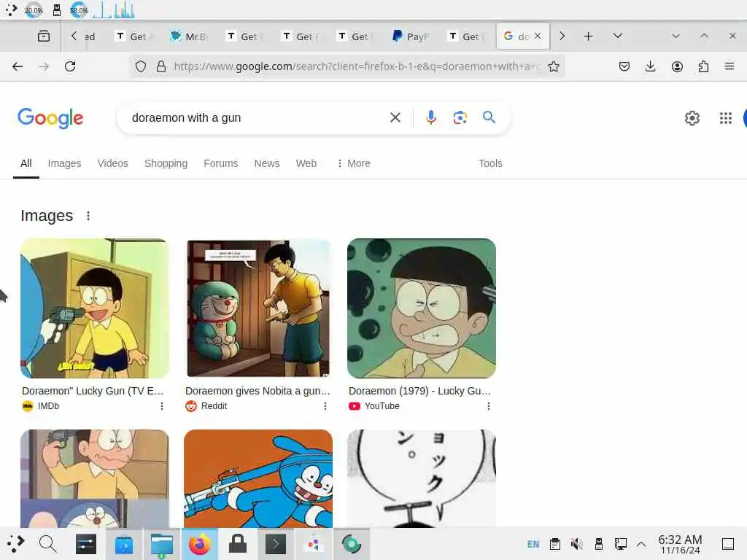The image size is (747, 560).
Task: View site security via the padlock icon
Action: [161, 66]
